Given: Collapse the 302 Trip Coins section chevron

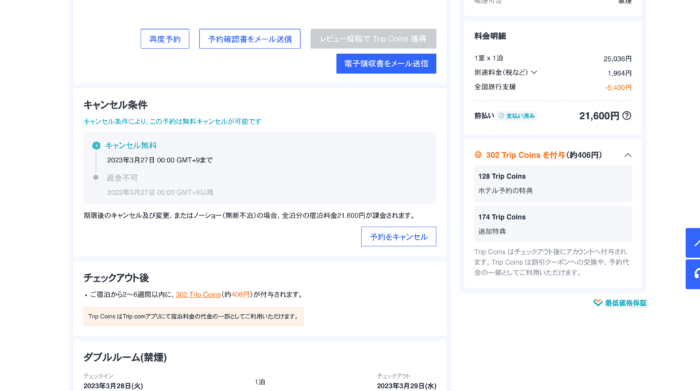Looking at the screenshot, I should (x=628, y=155).
